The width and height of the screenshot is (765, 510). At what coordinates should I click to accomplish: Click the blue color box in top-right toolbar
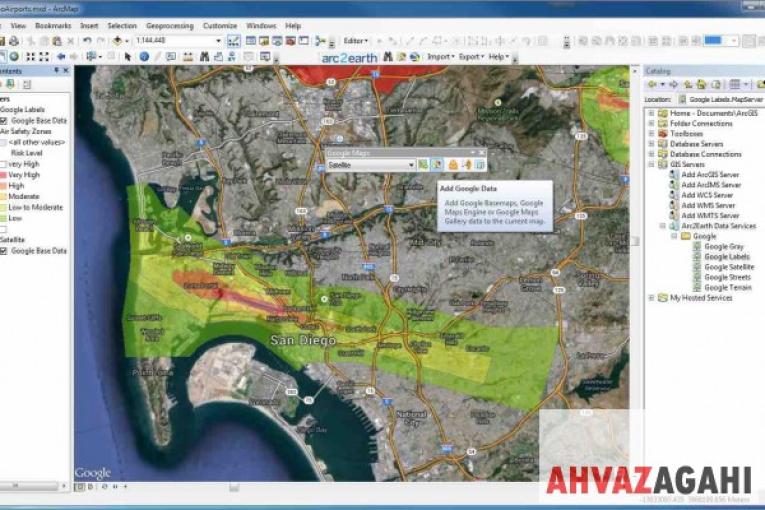(713, 41)
